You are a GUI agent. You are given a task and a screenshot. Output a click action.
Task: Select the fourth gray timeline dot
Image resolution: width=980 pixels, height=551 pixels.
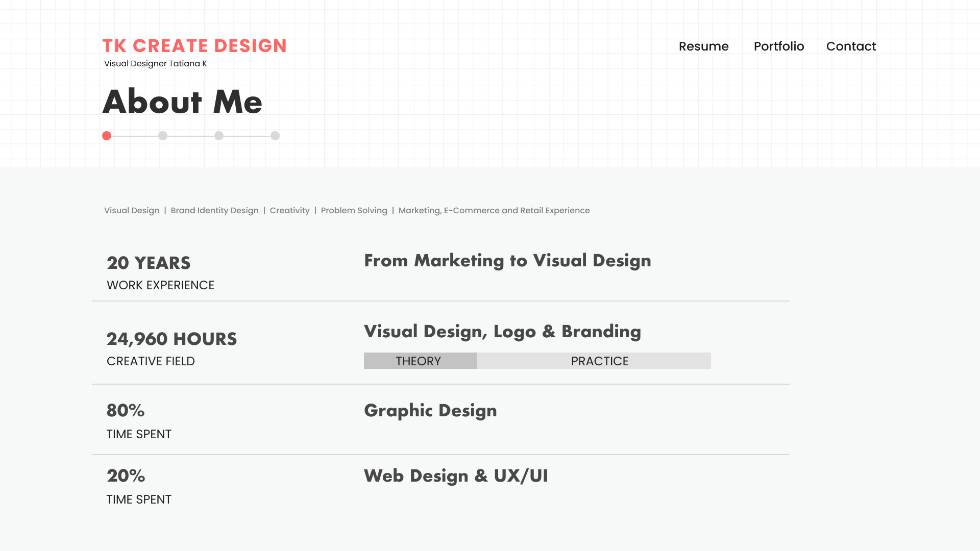point(275,136)
